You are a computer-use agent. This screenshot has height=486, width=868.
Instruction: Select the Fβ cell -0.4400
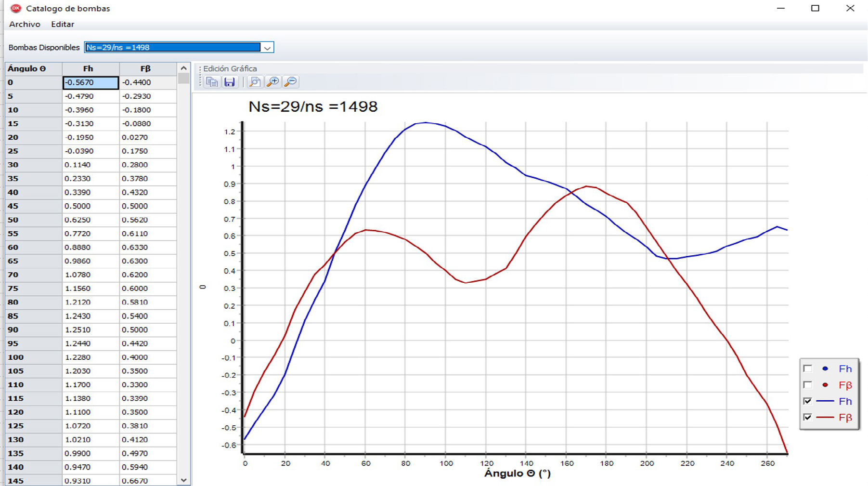pos(148,82)
